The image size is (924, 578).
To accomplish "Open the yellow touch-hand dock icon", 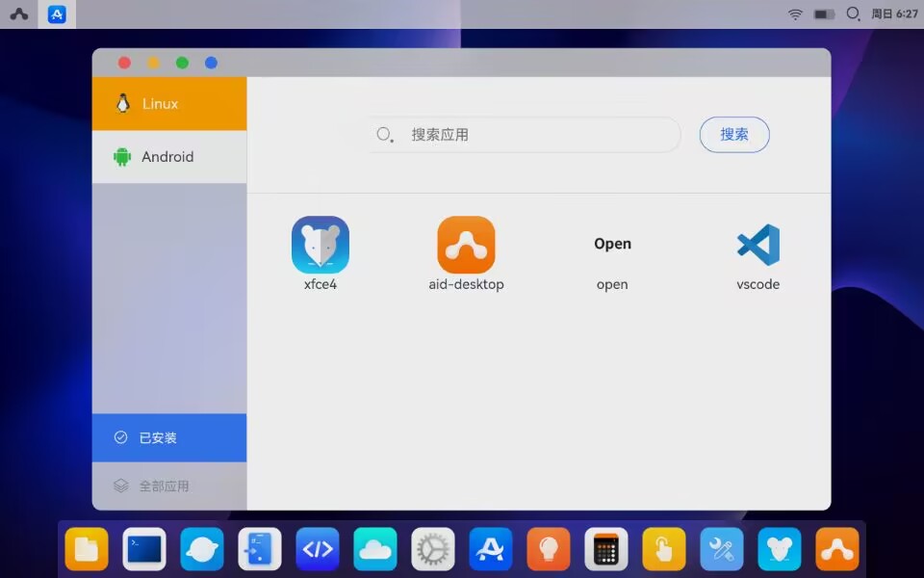I will (x=664, y=549).
